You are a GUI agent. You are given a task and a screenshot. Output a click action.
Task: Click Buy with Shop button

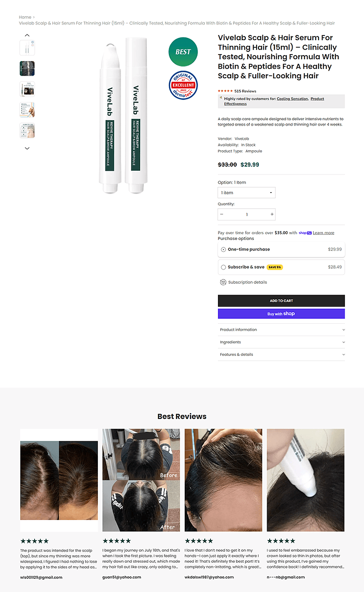tap(281, 314)
